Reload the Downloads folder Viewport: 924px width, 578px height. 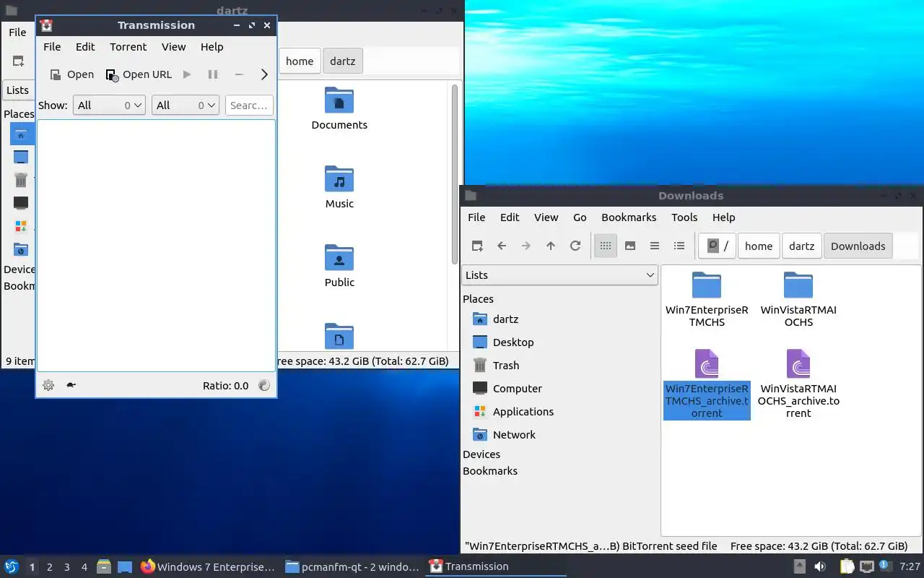coord(575,246)
